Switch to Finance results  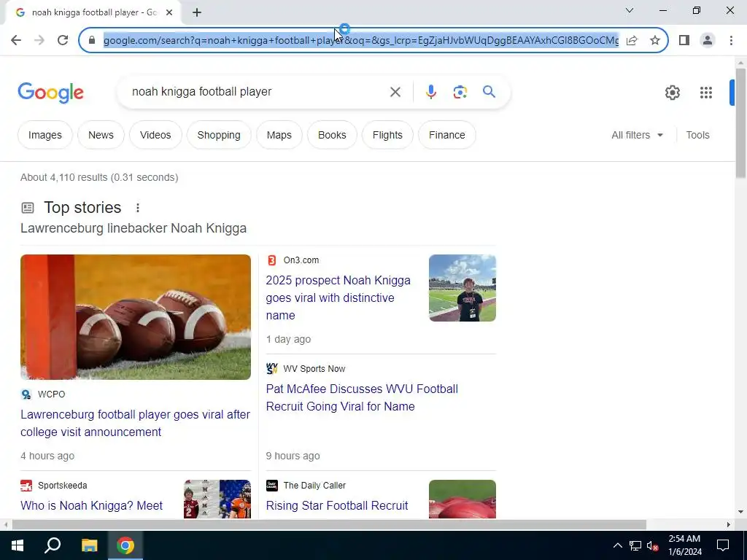pyautogui.click(x=447, y=135)
